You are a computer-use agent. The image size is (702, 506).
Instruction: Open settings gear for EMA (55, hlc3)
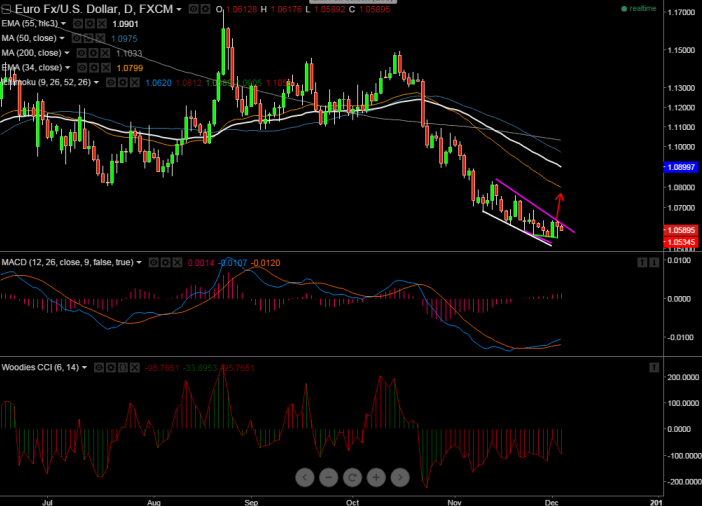tap(92, 23)
